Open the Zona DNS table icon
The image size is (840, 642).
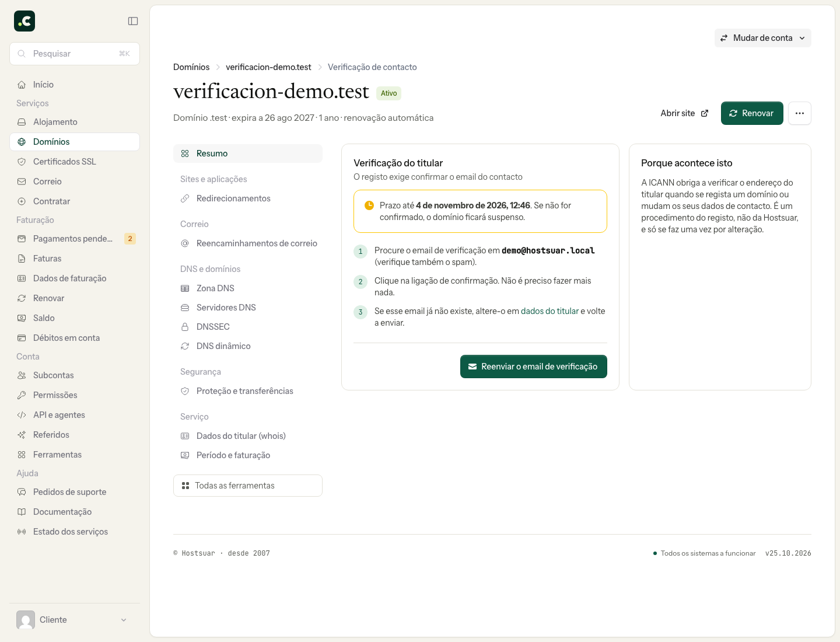tap(185, 288)
